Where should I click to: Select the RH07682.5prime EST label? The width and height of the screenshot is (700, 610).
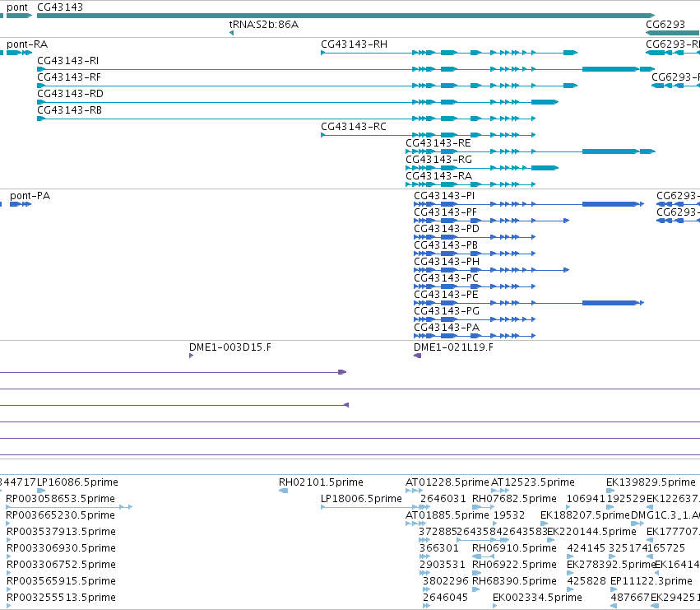514,499
